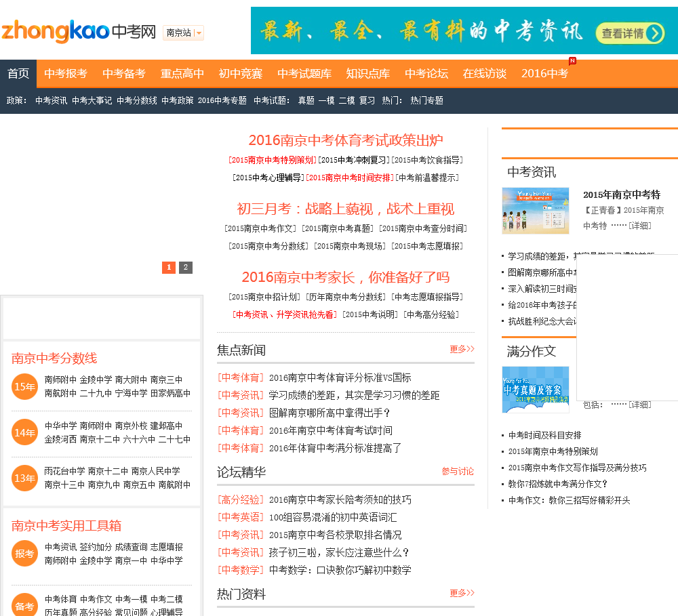This screenshot has height=616, width=678.
Task: Open 2015年南京中考特 article title
Action: click(621, 195)
